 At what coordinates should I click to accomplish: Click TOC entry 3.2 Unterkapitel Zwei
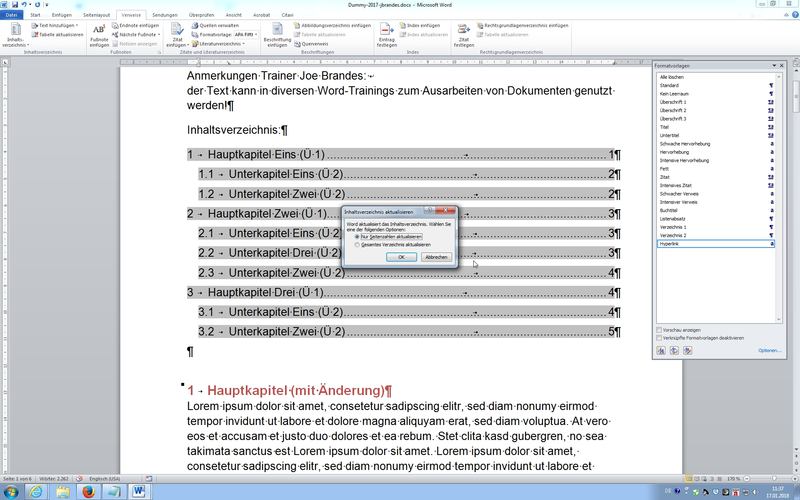(409, 332)
